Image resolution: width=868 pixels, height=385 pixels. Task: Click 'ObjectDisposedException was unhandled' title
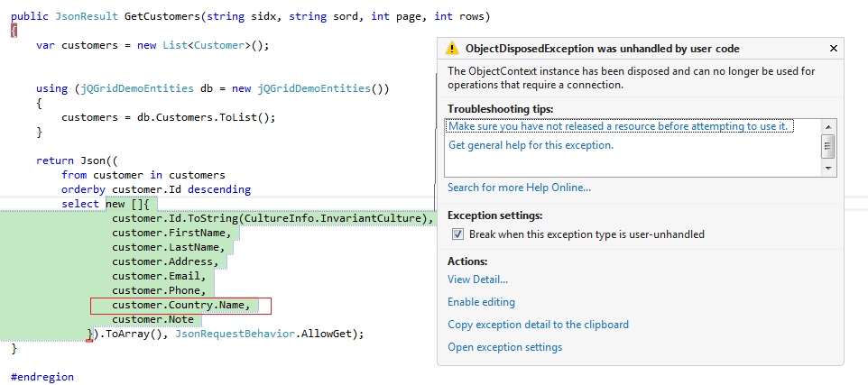tap(603, 49)
